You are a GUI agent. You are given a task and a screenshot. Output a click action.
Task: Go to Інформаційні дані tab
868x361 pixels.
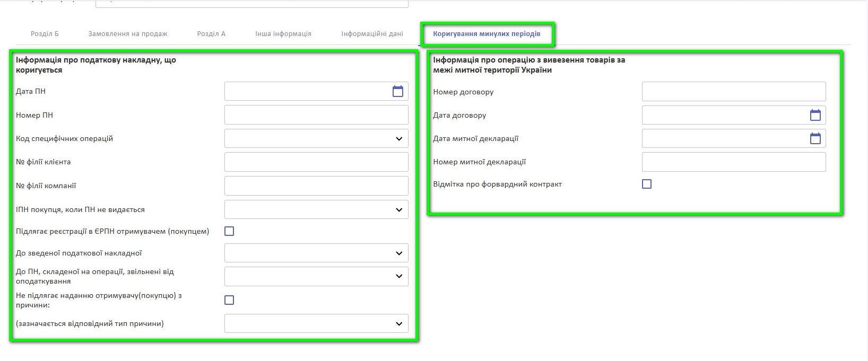pos(372,34)
